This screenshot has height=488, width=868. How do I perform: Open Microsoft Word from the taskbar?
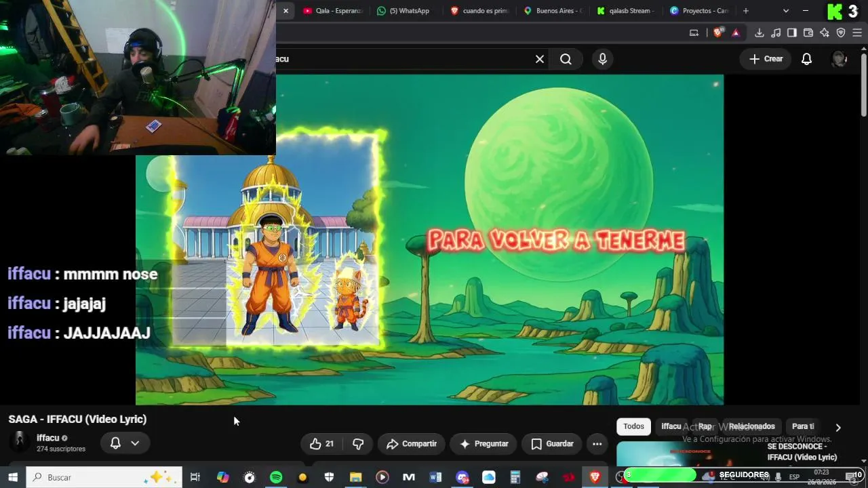tap(435, 477)
